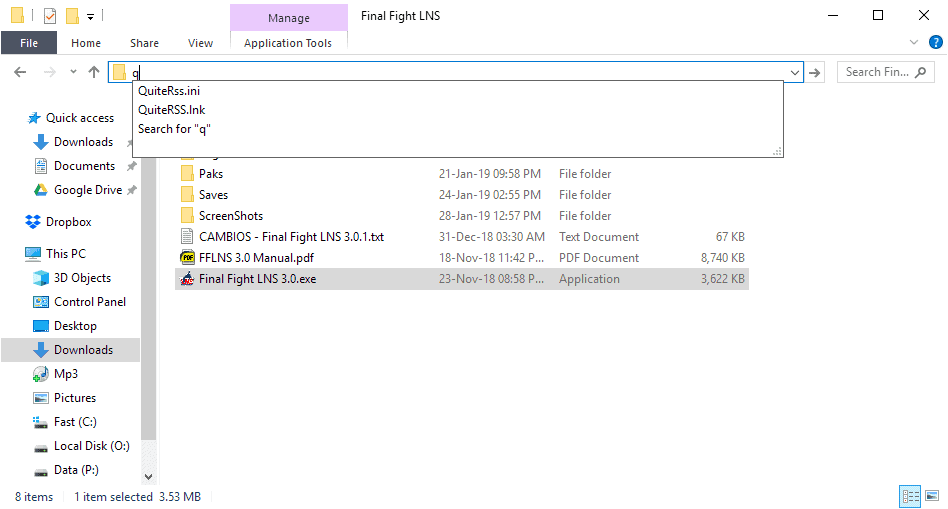This screenshot has height=509, width=948.
Task: Switch to Large icons view layout
Action: (x=932, y=497)
